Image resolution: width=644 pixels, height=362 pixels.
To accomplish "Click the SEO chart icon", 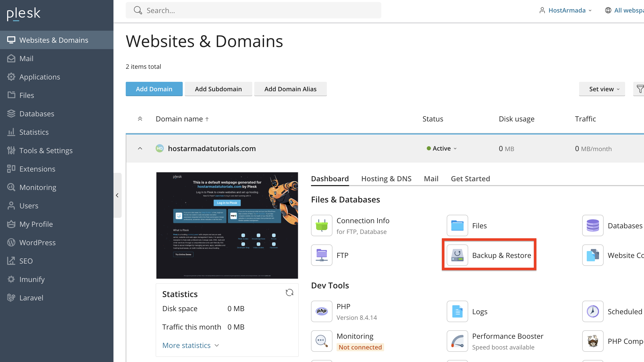I will pos(11,261).
